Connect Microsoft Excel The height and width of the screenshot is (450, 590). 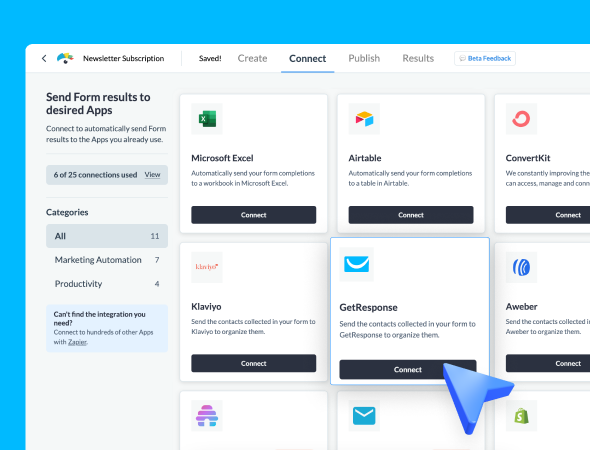(x=254, y=215)
